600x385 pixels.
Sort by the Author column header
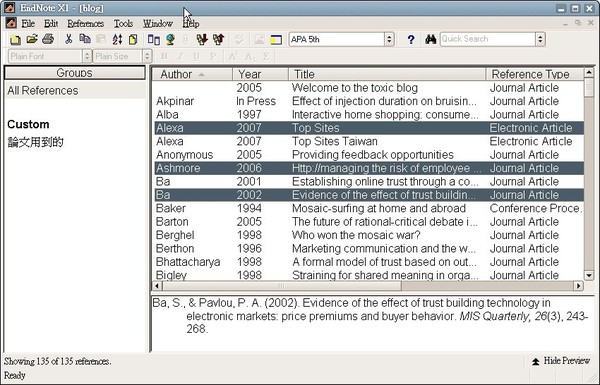click(x=192, y=74)
